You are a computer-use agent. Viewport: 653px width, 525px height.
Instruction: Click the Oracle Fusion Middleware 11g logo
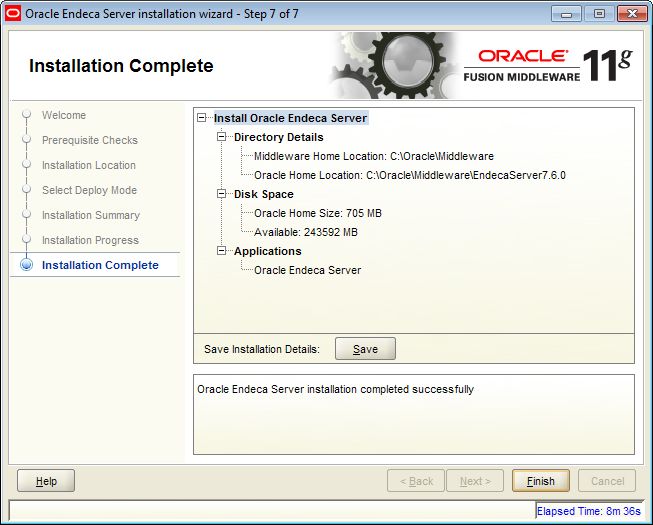[548, 66]
